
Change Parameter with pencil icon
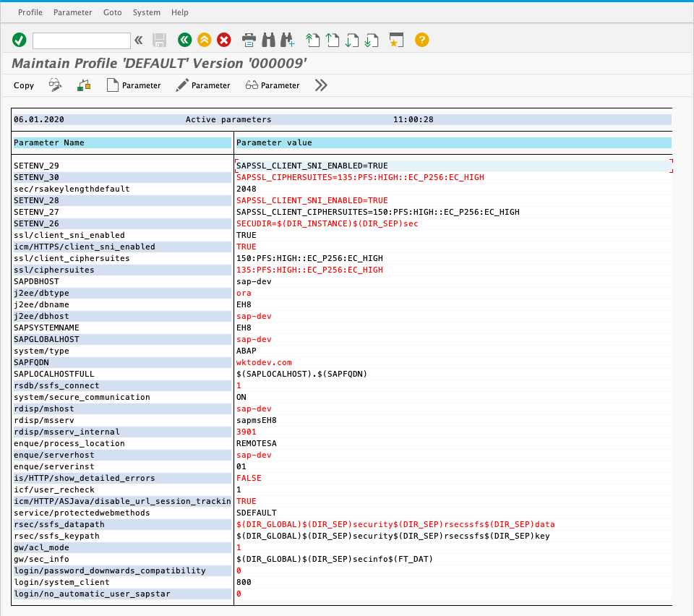[203, 85]
